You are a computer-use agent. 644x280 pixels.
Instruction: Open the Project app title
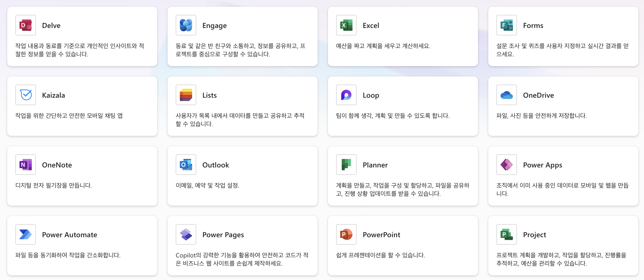coord(534,235)
